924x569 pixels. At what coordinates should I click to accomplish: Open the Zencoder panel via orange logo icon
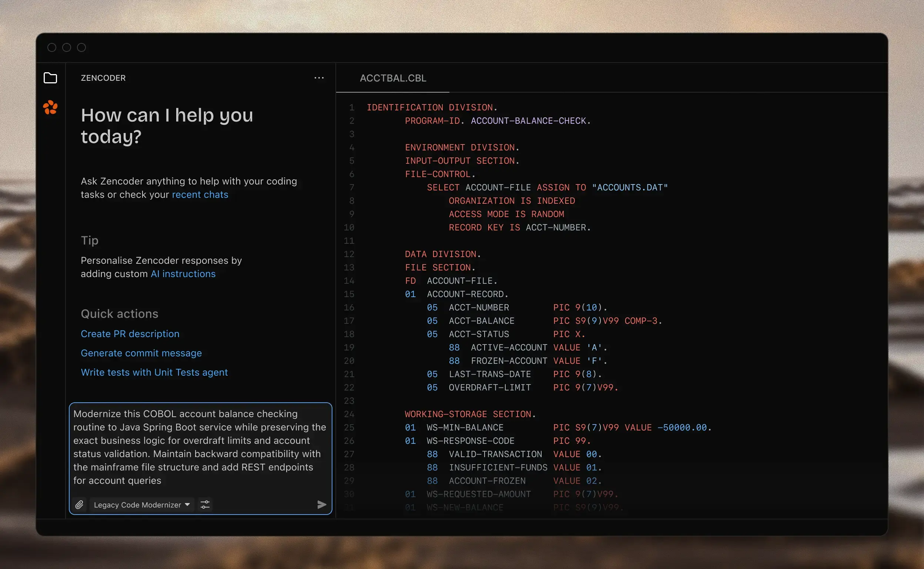[50, 108]
